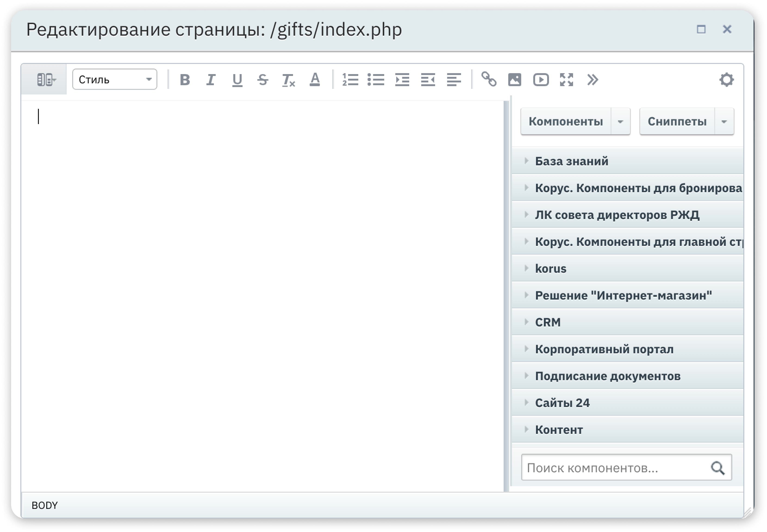Open the Стиль style dropdown
Viewport: 767px width, 532px height.
115,79
